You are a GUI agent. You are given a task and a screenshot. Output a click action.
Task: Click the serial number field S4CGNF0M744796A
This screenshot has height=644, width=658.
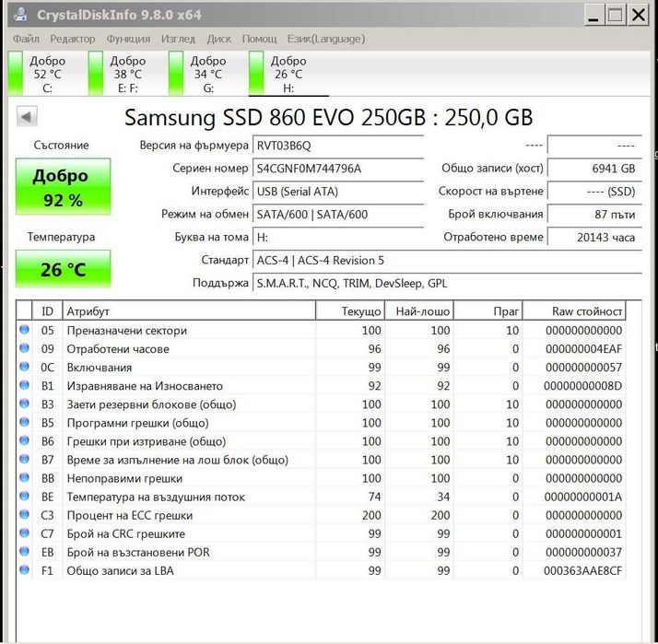[x=338, y=169]
